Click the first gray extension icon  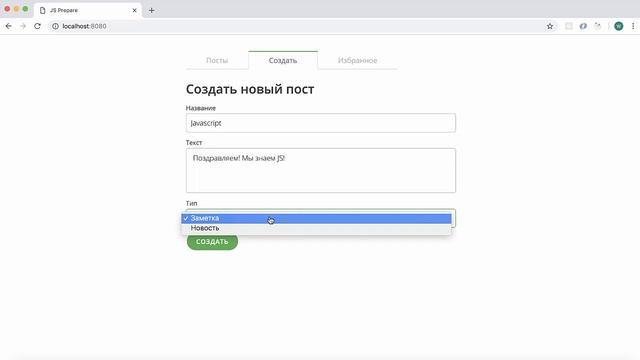[569, 26]
